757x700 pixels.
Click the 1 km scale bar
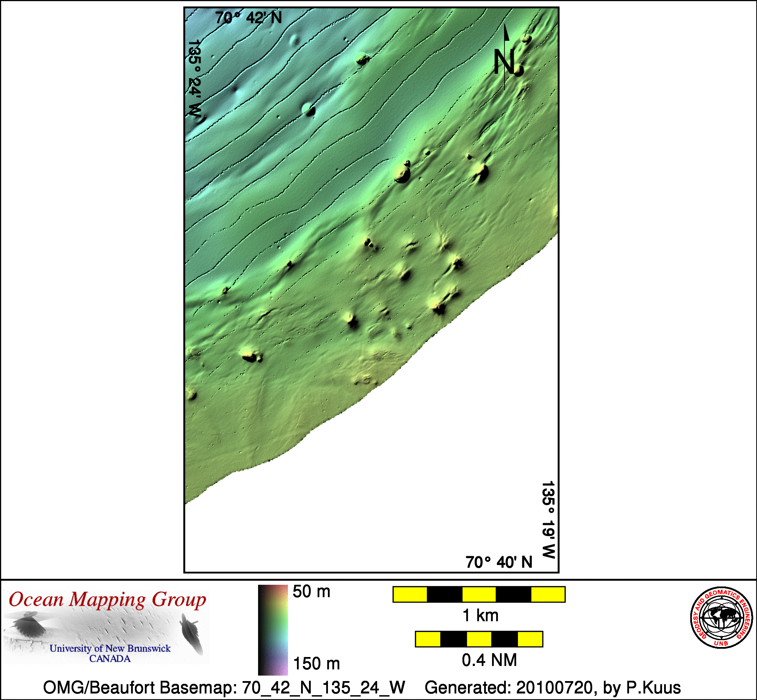[x=479, y=594]
